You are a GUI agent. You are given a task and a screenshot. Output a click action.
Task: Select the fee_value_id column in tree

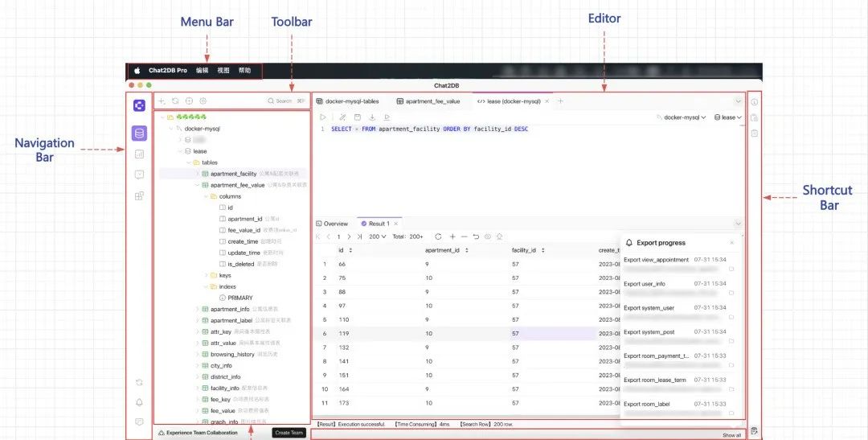(x=244, y=230)
